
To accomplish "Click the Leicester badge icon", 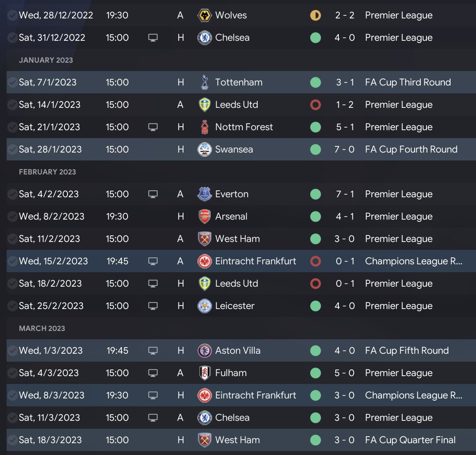I will [205, 306].
